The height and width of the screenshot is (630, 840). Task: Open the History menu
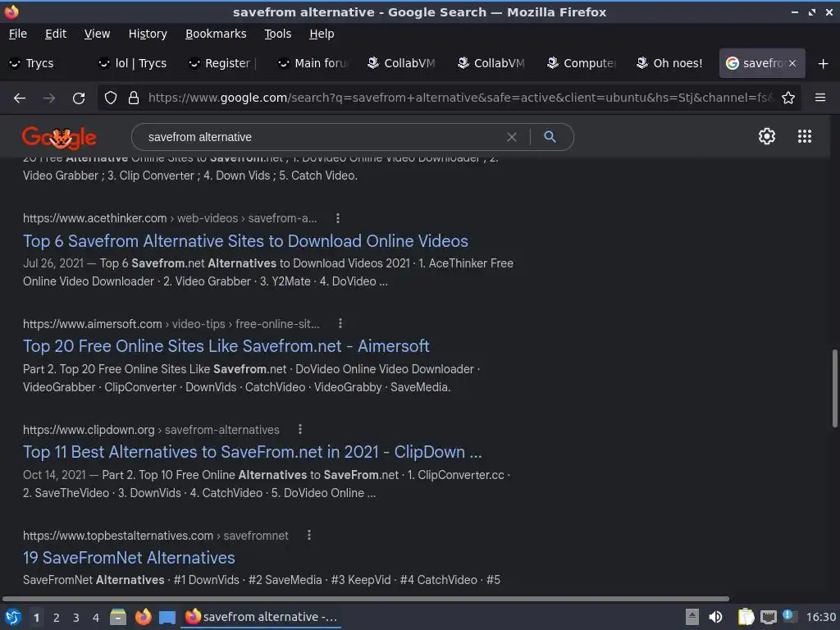pyautogui.click(x=148, y=34)
